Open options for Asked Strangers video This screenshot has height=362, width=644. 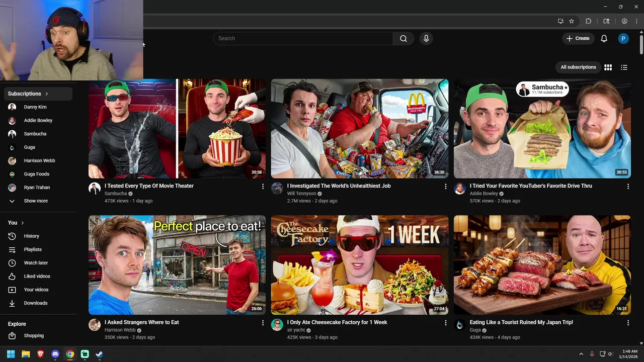point(263,323)
